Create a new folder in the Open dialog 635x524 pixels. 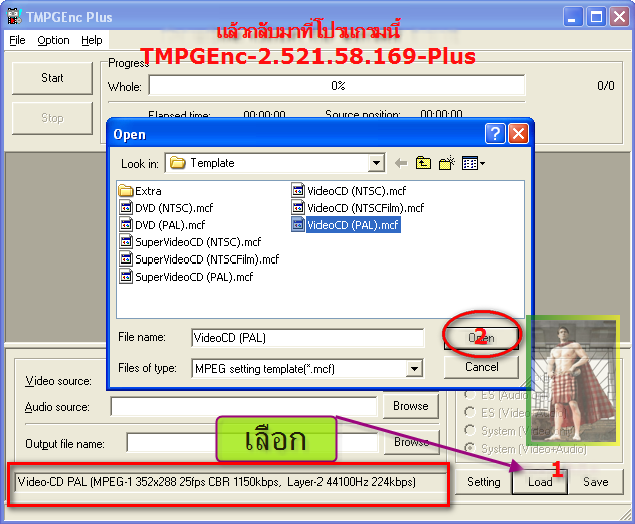click(447, 163)
